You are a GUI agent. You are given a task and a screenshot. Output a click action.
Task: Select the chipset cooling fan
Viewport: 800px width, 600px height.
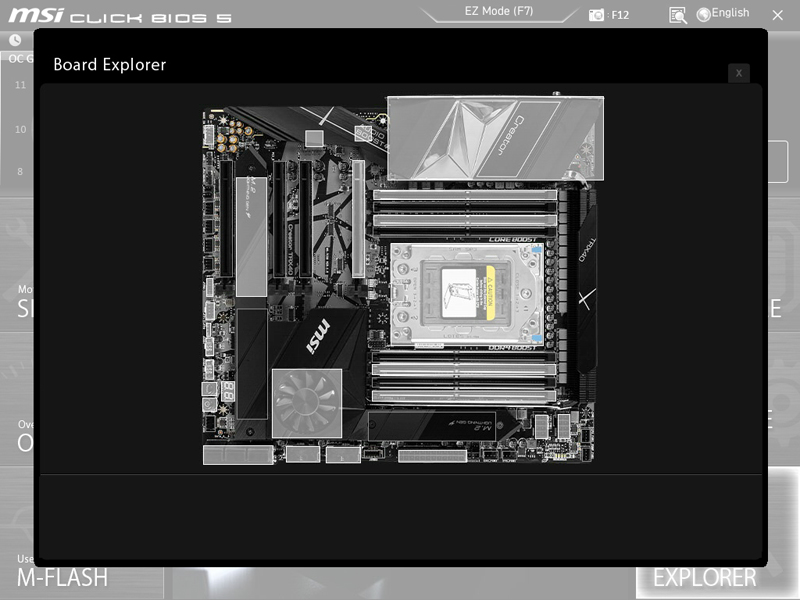[307, 404]
